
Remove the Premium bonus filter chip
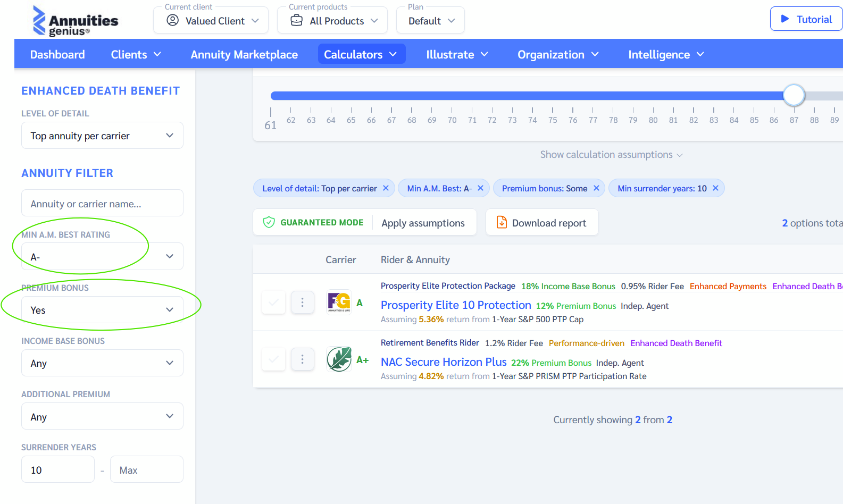(596, 188)
